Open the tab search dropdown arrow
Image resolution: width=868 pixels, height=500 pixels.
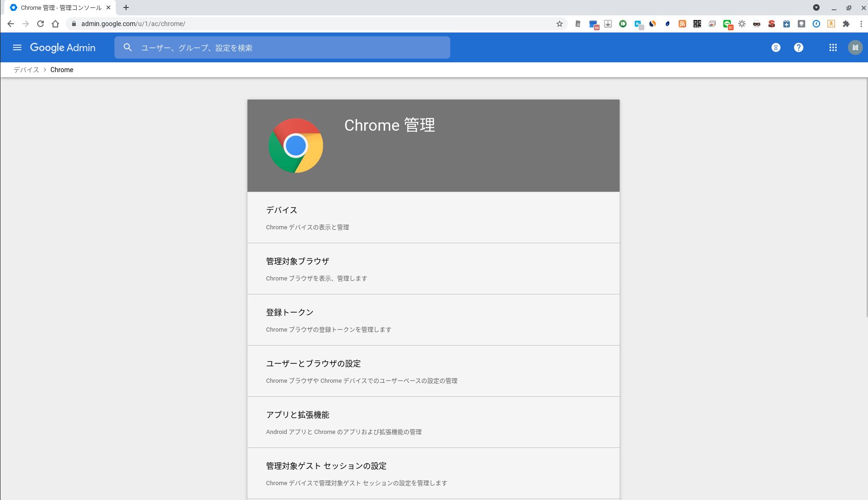[x=816, y=7]
